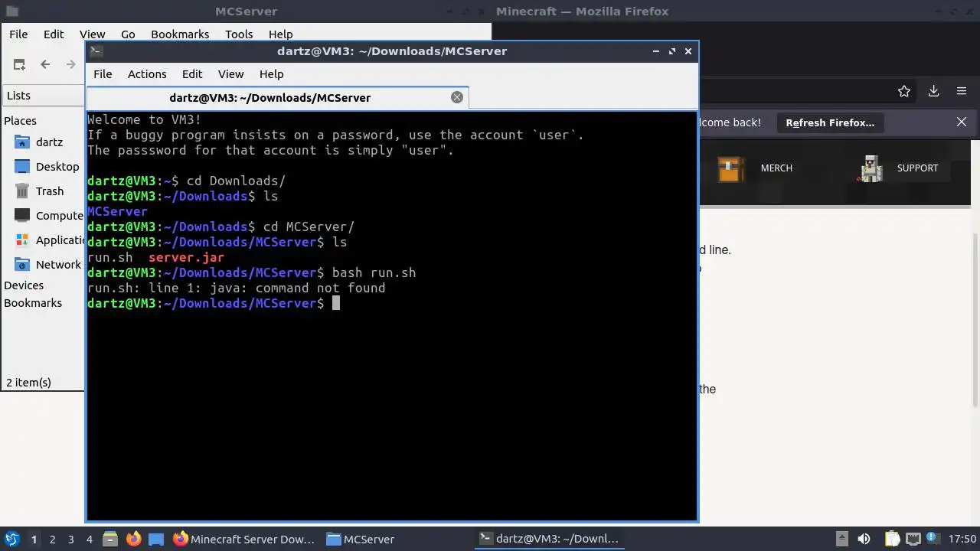Open clipboard manager tray icon
This screenshot has width=980, height=551.
893,539
